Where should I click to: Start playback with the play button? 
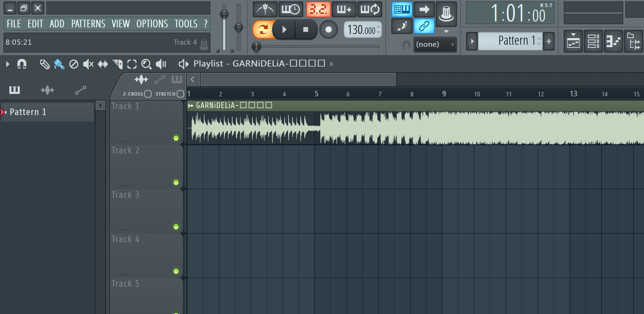[284, 29]
